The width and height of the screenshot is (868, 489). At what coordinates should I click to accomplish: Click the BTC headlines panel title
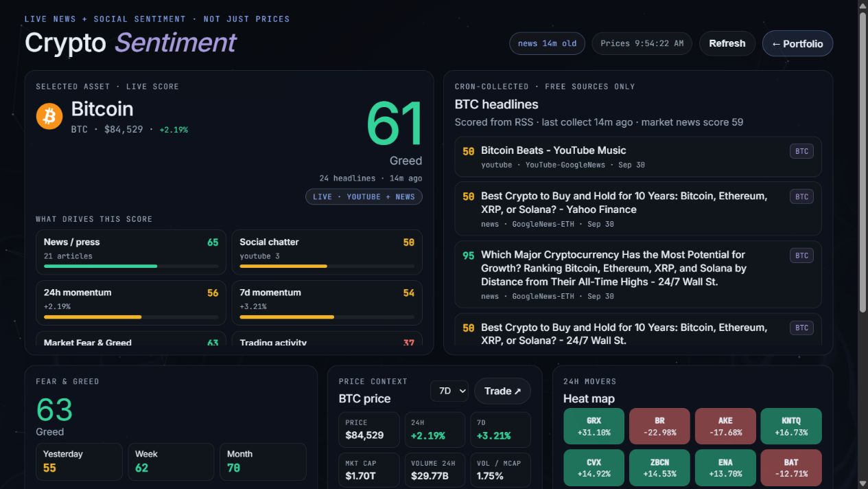tap(496, 104)
